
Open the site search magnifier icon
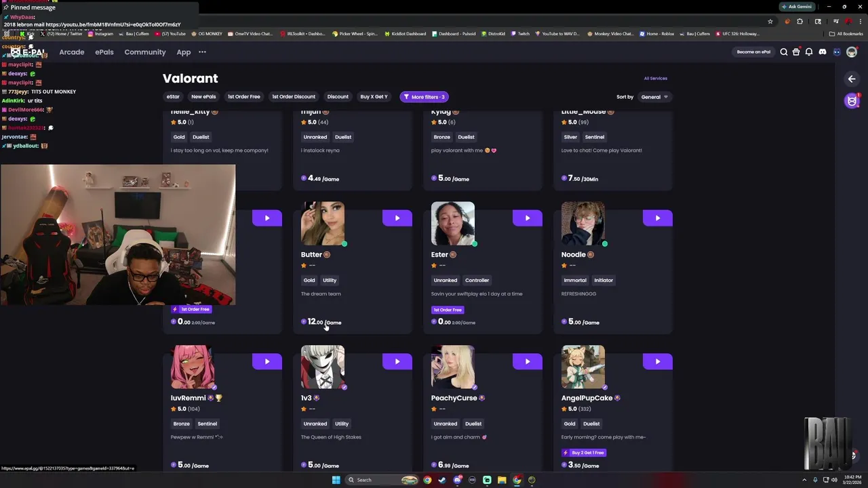point(783,52)
